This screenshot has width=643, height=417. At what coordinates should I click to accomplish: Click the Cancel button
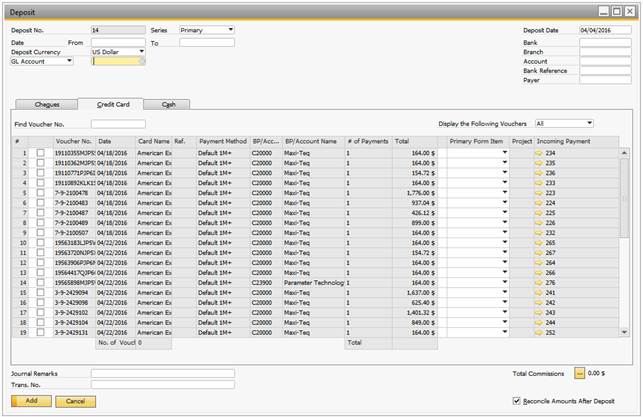click(x=75, y=401)
